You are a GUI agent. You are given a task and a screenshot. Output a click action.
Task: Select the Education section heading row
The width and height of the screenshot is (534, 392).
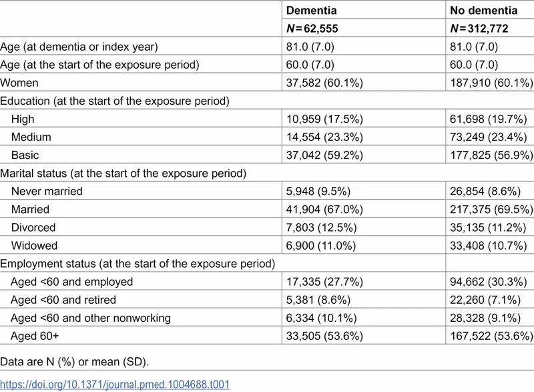coord(115,101)
